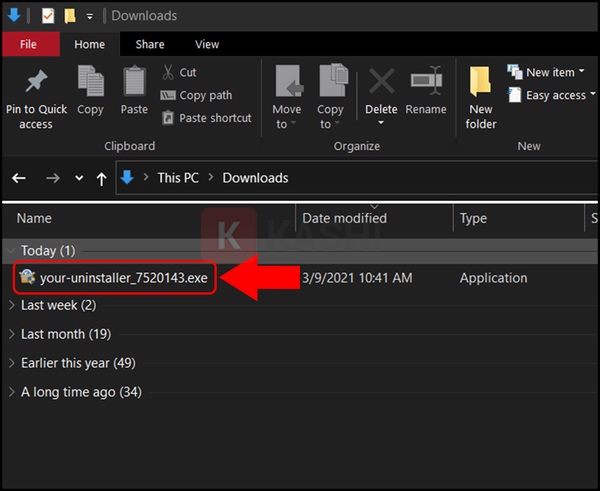Click the Rename icon

[x=427, y=80]
